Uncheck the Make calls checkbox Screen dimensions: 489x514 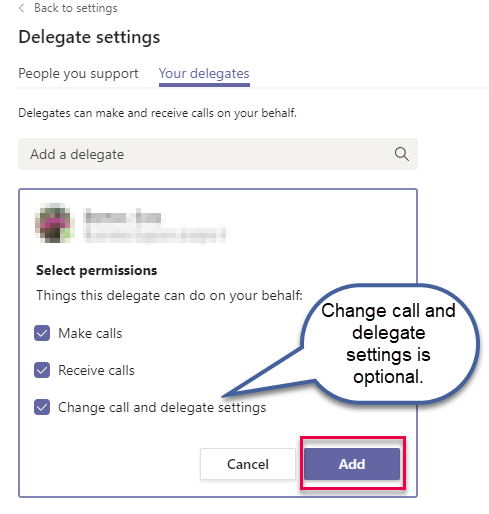tap(42, 333)
